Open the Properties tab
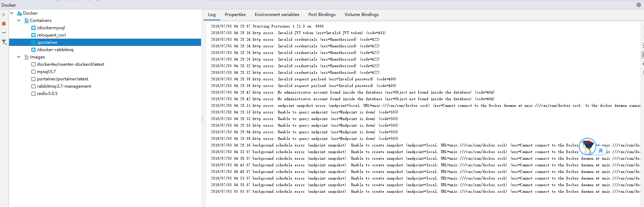644x207 pixels. click(x=235, y=15)
